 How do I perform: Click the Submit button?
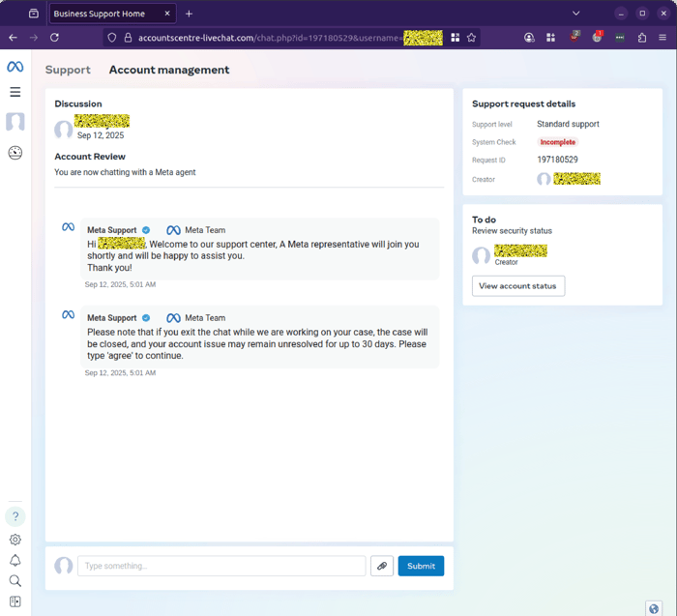tap(421, 566)
